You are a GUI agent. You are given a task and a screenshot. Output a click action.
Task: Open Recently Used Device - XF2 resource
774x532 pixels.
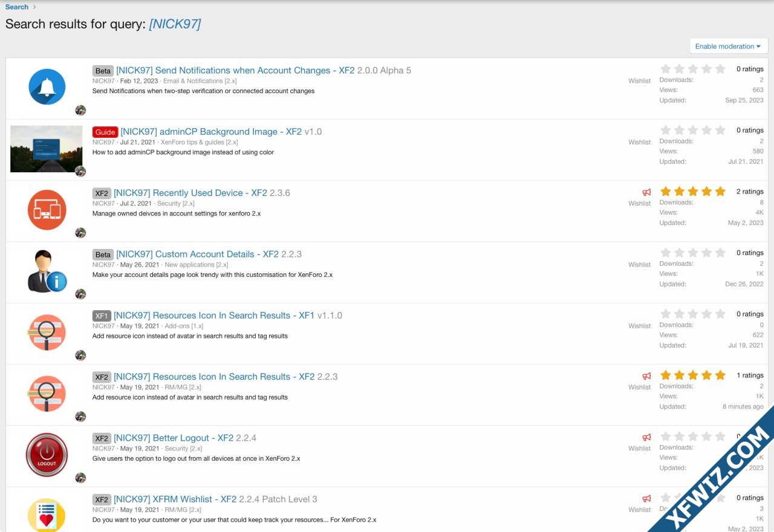[x=190, y=193]
